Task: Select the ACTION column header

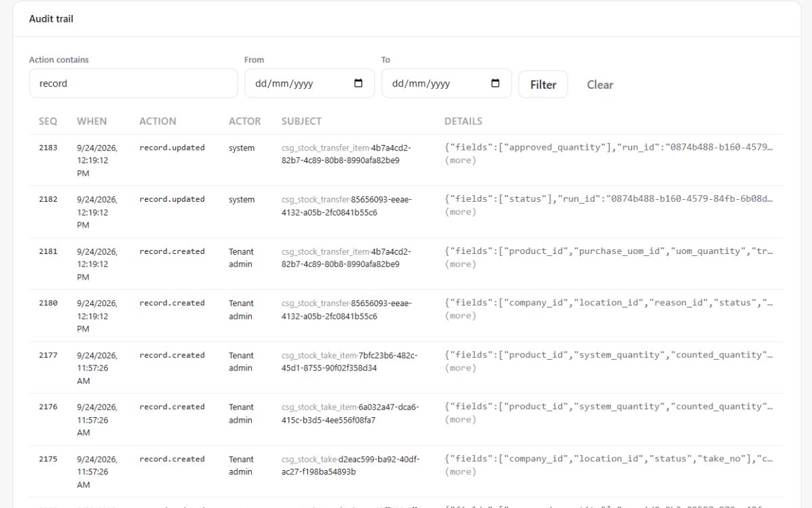Action: (x=158, y=121)
